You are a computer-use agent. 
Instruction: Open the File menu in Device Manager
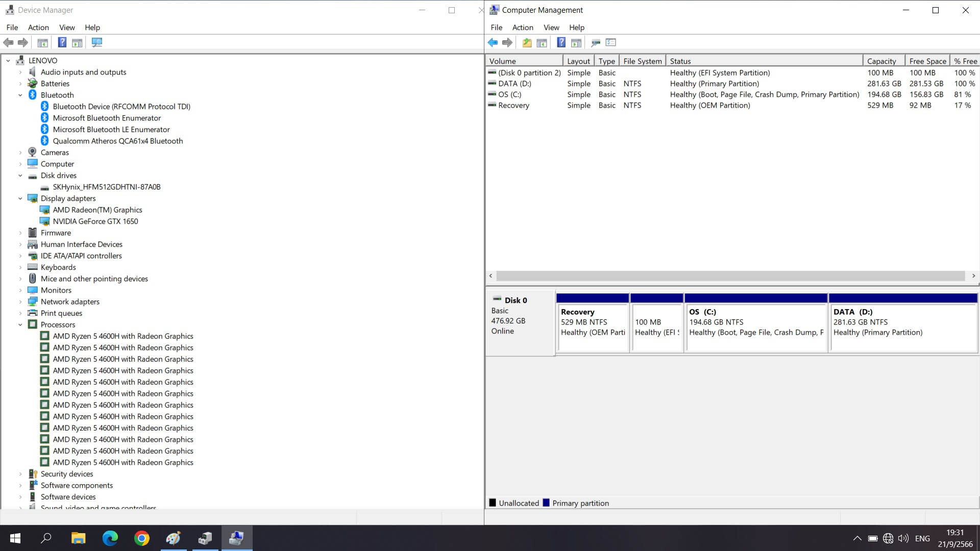(x=12, y=28)
